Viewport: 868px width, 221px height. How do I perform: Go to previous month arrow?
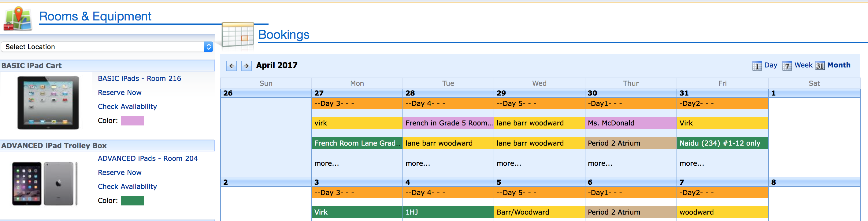[x=232, y=66]
